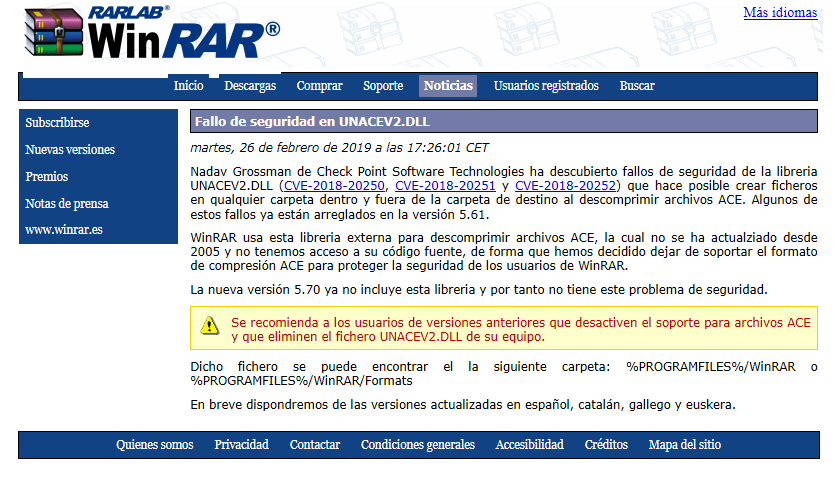The image size is (835, 481).
Task: Click the WinRAR wordmark text logo
Action: tap(184, 40)
